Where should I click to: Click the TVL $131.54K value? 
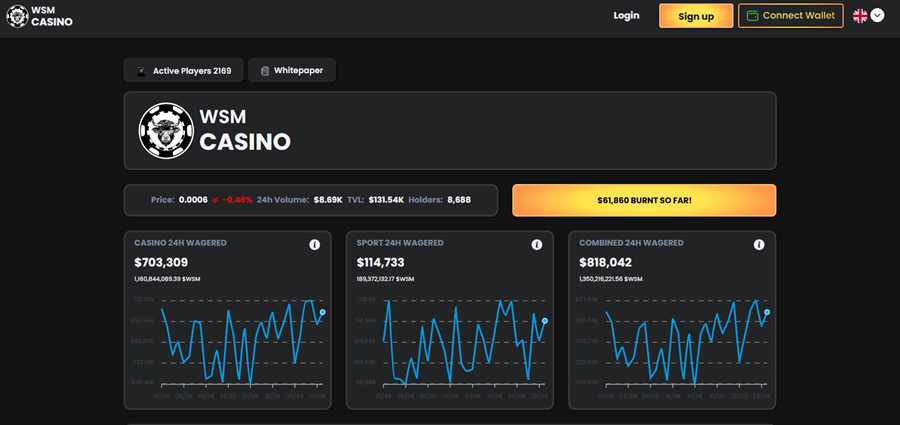(x=386, y=200)
